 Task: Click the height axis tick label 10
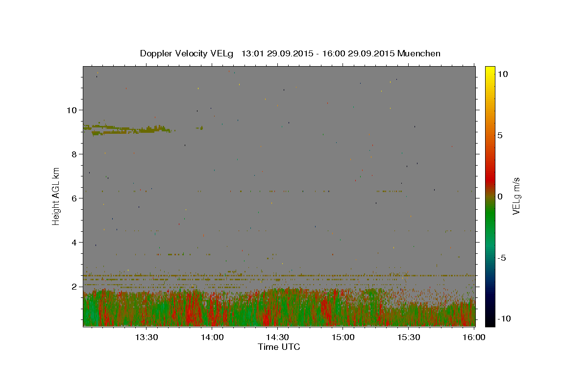click(x=72, y=110)
